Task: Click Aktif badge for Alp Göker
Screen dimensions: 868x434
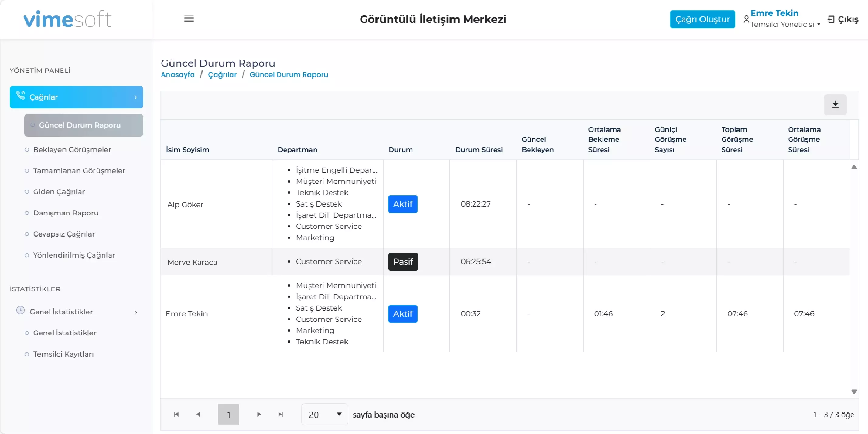Action: click(x=403, y=204)
